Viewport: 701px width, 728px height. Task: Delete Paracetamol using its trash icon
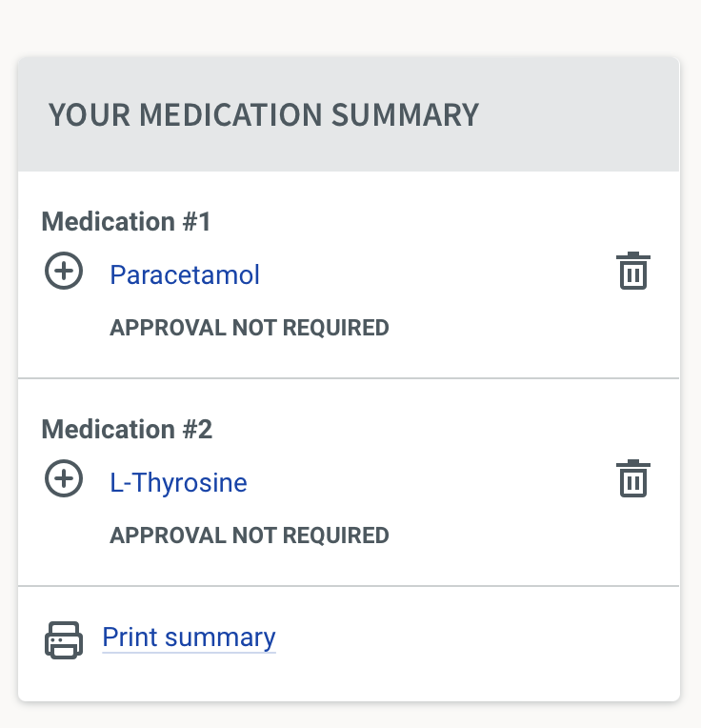(x=633, y=272)
